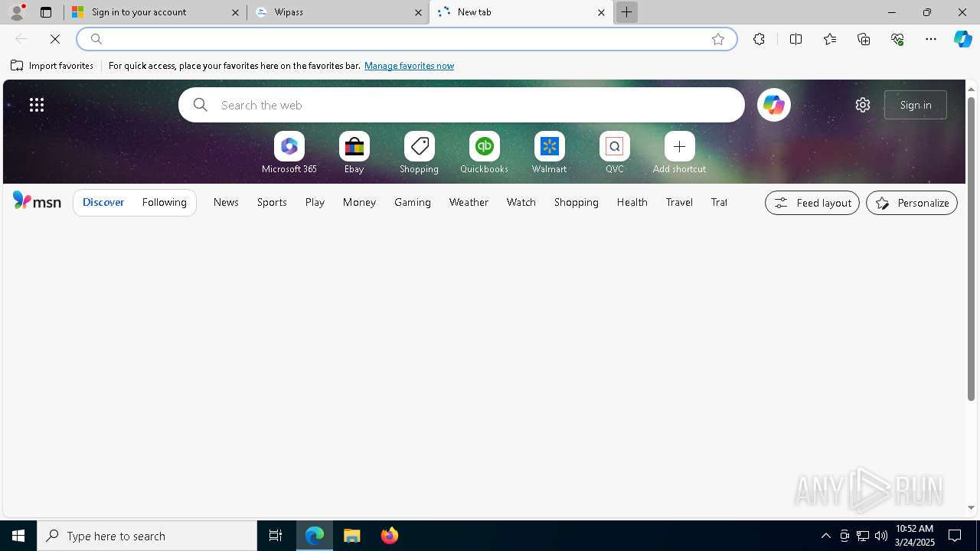
Task: Open the Quickbooks shortcut
Action: tap(484, 153)
